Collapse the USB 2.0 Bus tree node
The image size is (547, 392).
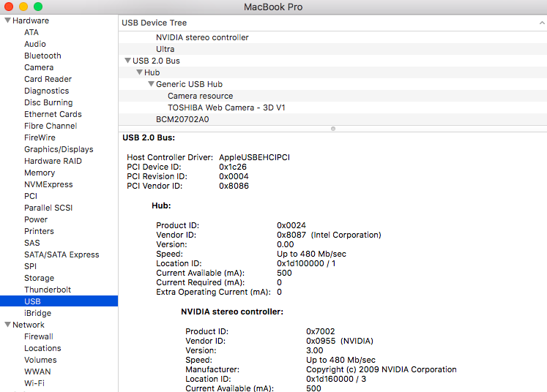point(127,60)
